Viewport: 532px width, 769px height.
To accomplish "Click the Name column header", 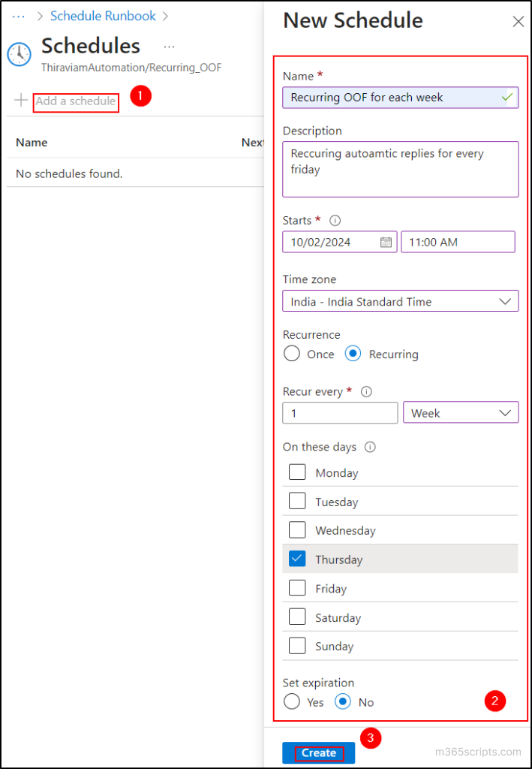I will [31, 142].
